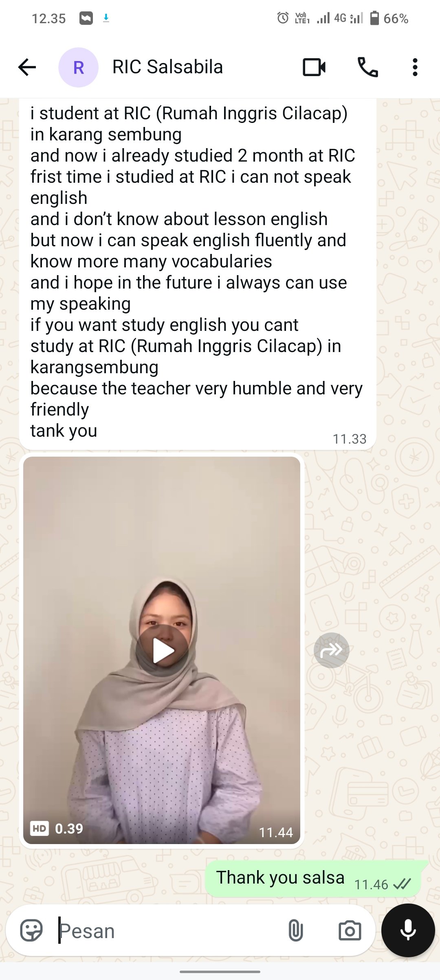Open the attachment paperclip menu
The width and height of the screenshot is (440, 980).
pyautogui.click(x=295, y=930)
